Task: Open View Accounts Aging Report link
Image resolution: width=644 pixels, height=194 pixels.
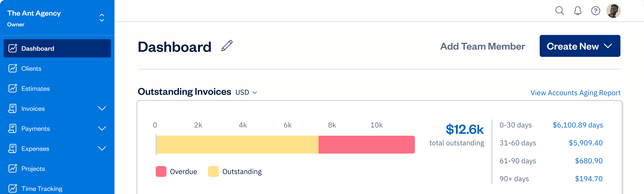Action: point(575,93)
